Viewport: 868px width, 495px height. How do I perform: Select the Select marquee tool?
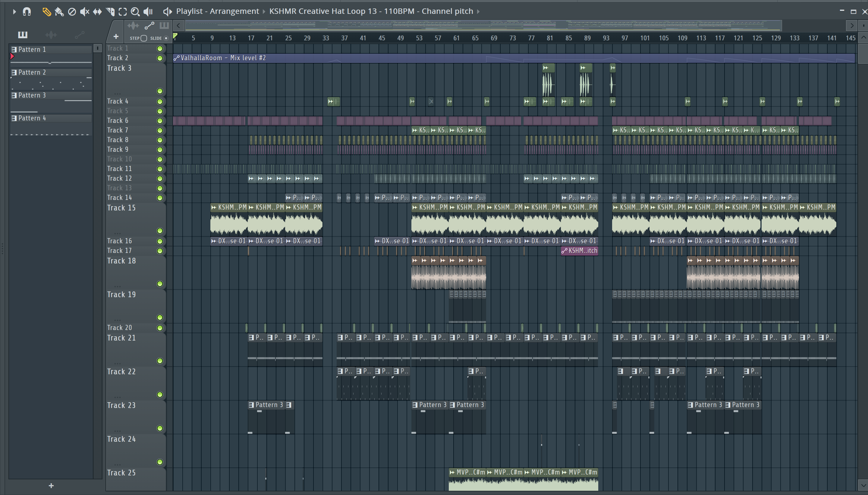click(x=122, y=12)
